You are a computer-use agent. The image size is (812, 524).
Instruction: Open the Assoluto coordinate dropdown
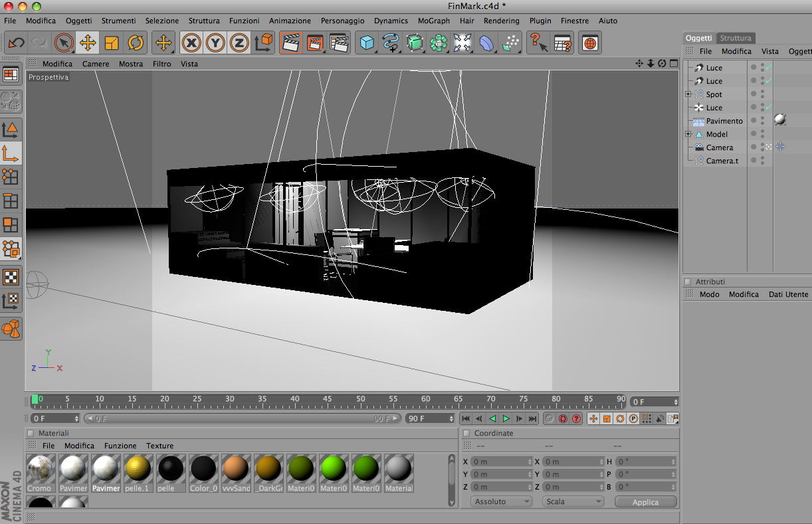(501, 501)
